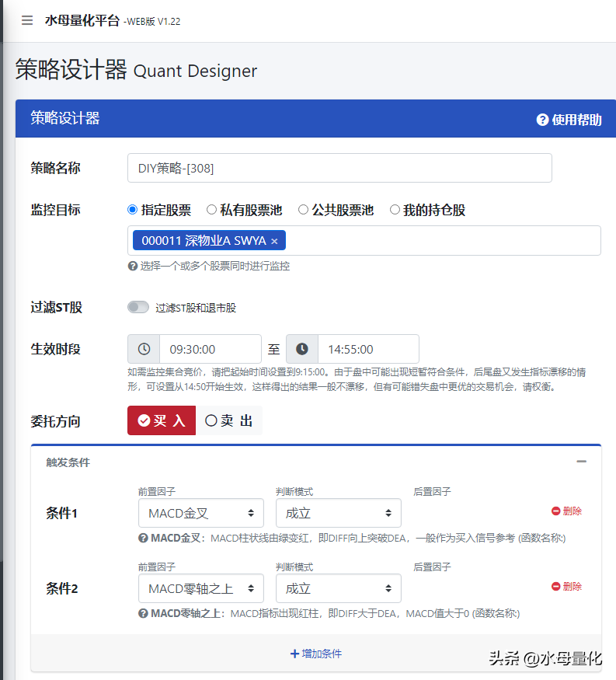
Task: Click the end time clock icon
Action: coord(302,349)
